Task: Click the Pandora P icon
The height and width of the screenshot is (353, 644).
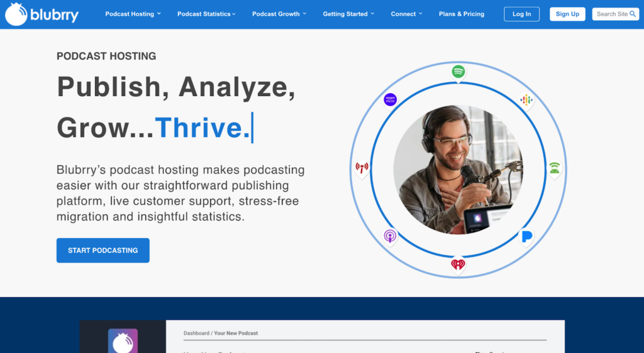Action: pyautogui.click(x=527, y=236)
